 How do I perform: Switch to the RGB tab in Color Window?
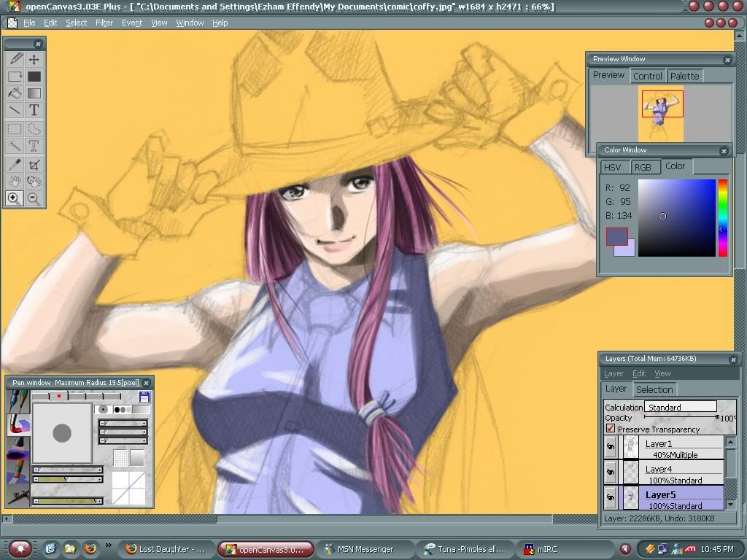pyautogui.click(x=643, y=167)
